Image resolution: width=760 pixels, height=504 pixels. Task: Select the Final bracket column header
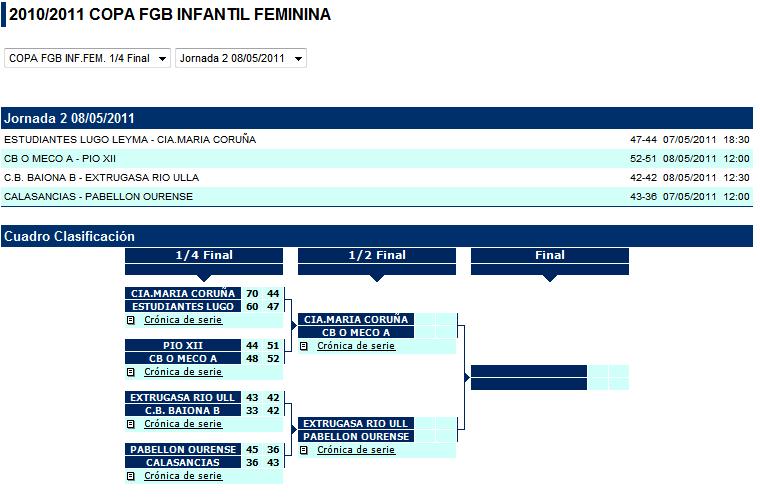pyautogui.click(x=550, y=255)
